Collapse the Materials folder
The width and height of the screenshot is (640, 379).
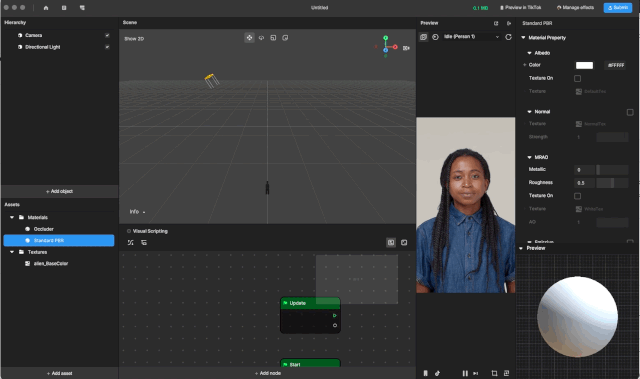pyautogui.click(x=12, y=217)
